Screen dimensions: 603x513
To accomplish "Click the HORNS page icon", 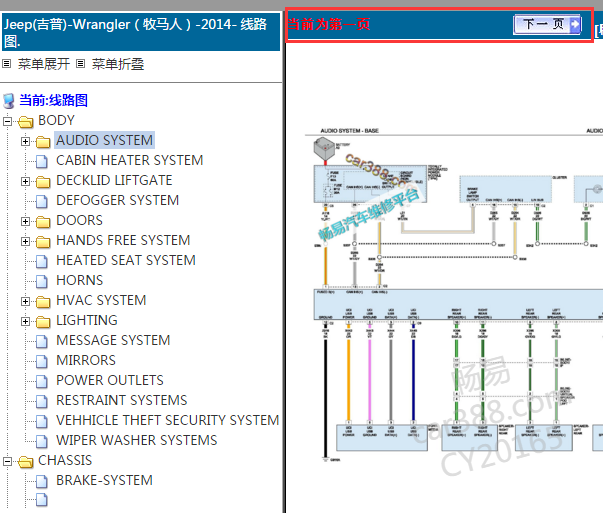I will click(42, 282).
